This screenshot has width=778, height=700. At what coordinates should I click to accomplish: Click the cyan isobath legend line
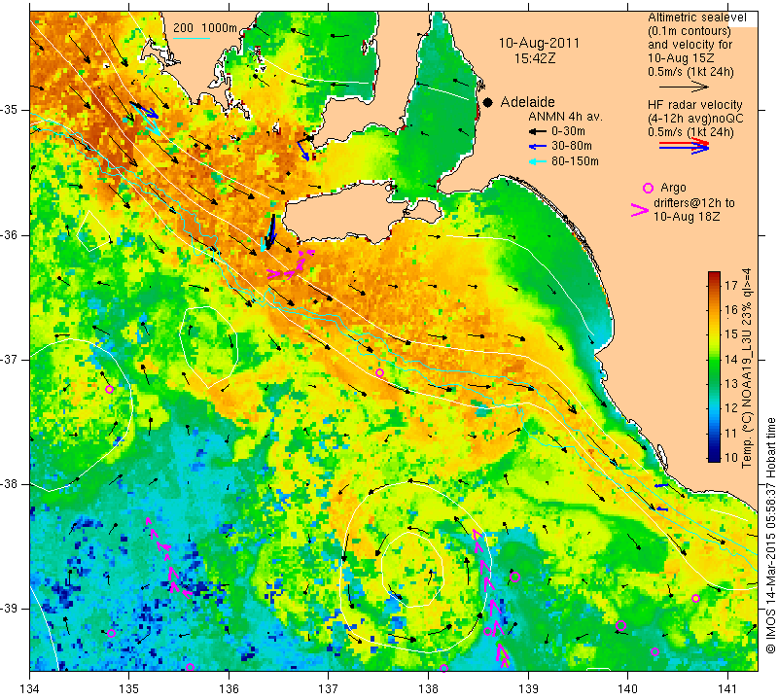coord(192,38)
